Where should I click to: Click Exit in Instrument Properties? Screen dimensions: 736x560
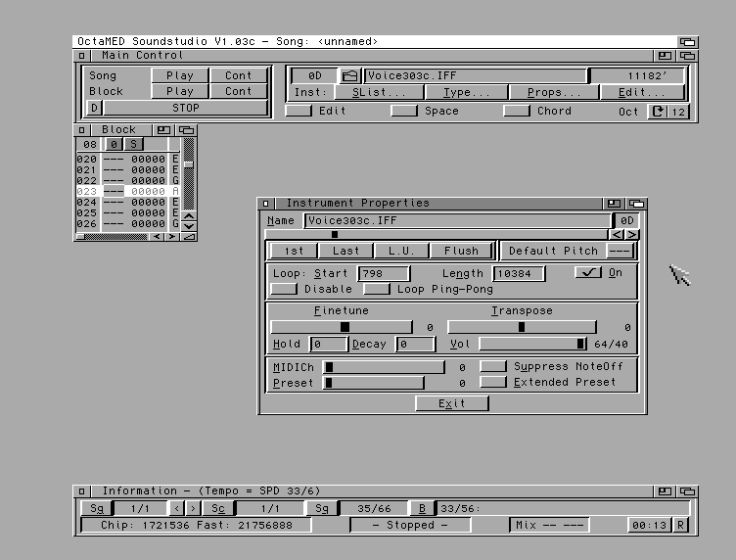[x=452, y=403]
